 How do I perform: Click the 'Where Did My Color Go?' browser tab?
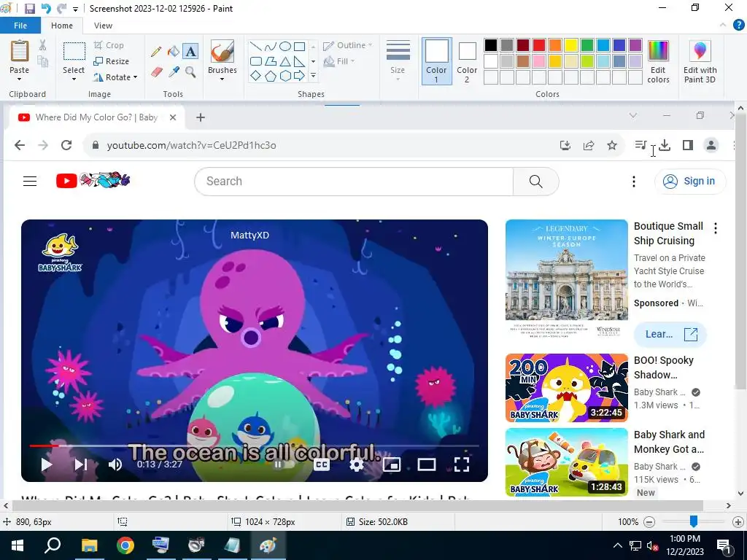96,117
